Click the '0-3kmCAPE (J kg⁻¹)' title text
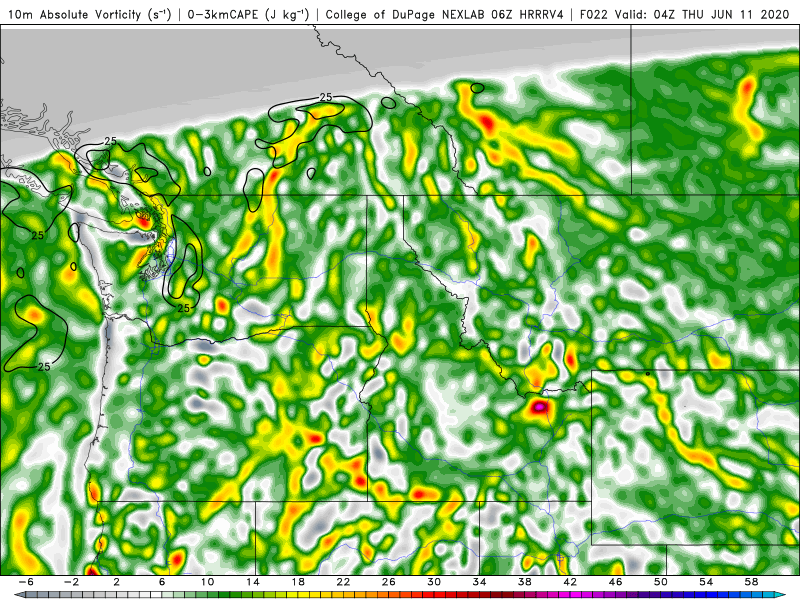This screenshot has width=800, height=600. (248, 14)
